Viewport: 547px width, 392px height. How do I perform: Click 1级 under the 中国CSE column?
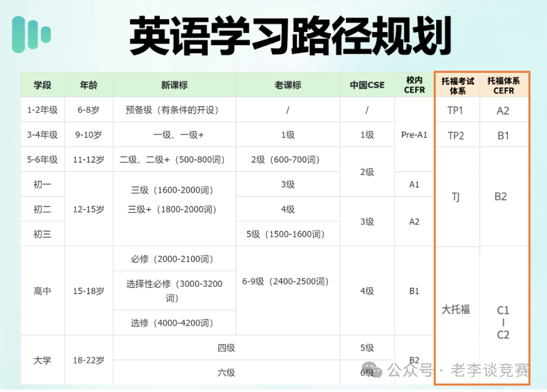pos(367,135)
